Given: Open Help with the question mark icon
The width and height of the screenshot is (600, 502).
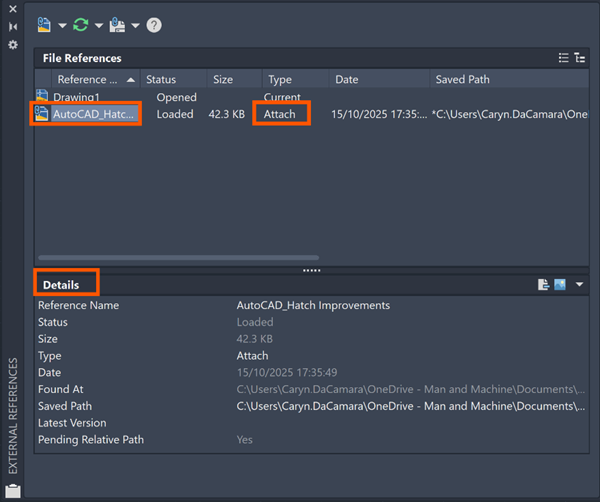Looking at the screenshot, I should [x=154, y=25].
